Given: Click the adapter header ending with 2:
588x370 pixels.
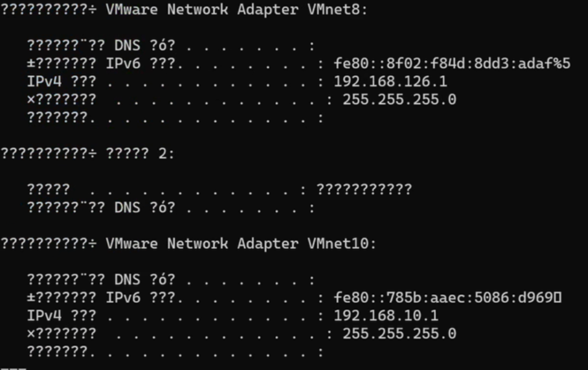Looking at the screenshot, I should point(88,154).
